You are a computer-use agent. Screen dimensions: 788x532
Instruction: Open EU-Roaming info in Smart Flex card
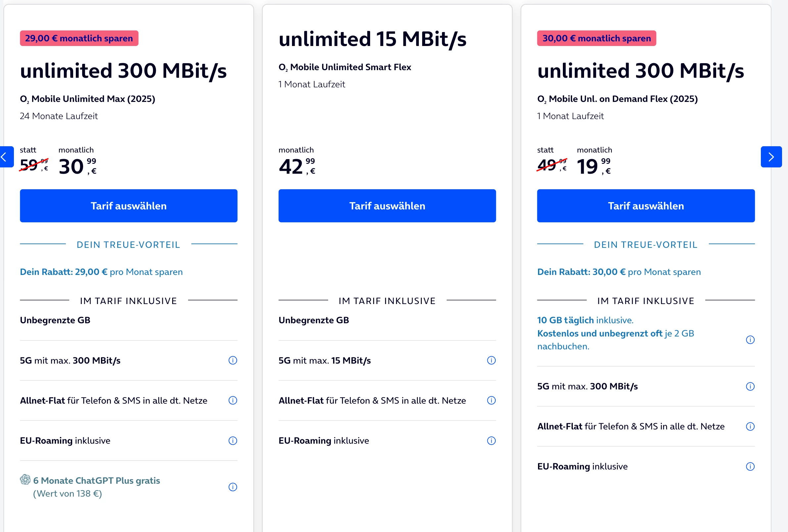pyautogui.click(x=491, y=440)
